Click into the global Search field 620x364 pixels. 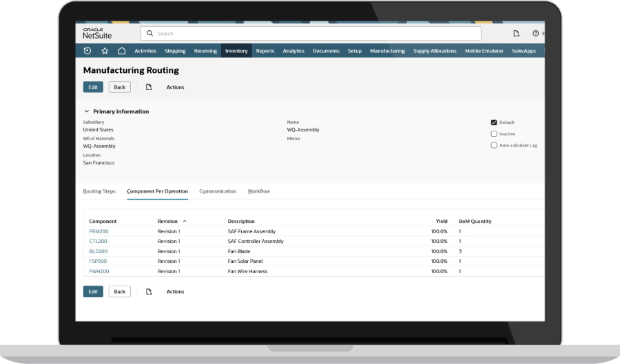(311, 33)
